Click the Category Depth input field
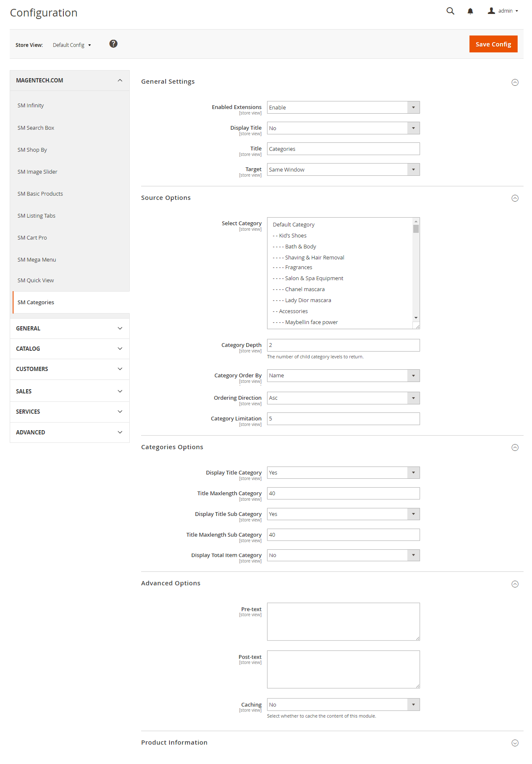This screenshot has width=532, height=764. [x=343, y=345]
